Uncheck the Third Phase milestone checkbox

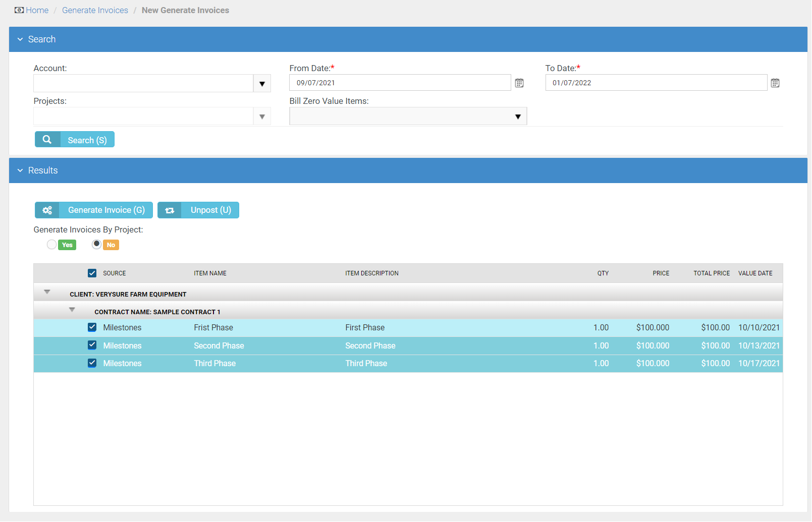point(92,363)
